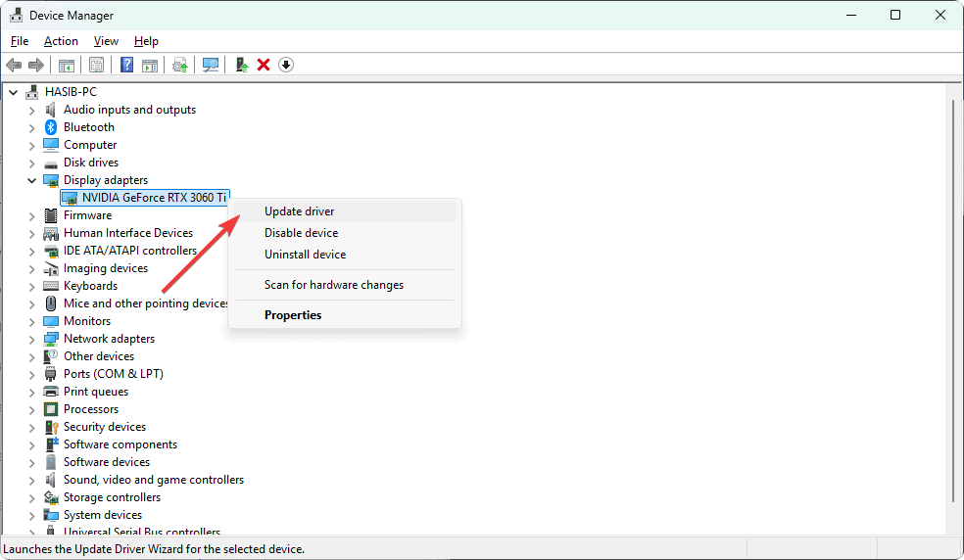Click the Device Manager title bar icon
964x560 pixels.
click(16, 16)
